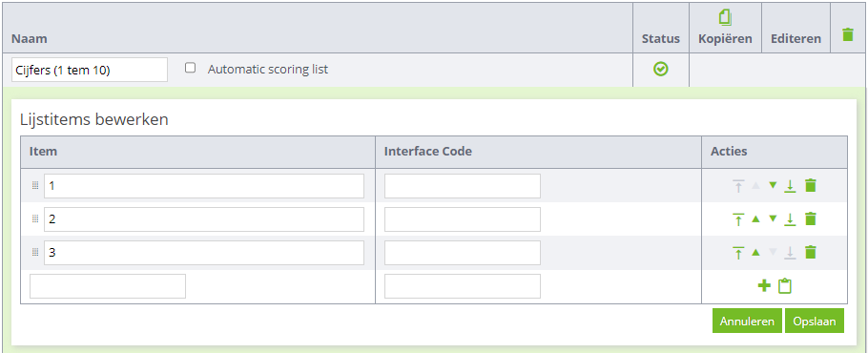Click the Opslaan button
The image size is (868, 353).
point(815,321)
